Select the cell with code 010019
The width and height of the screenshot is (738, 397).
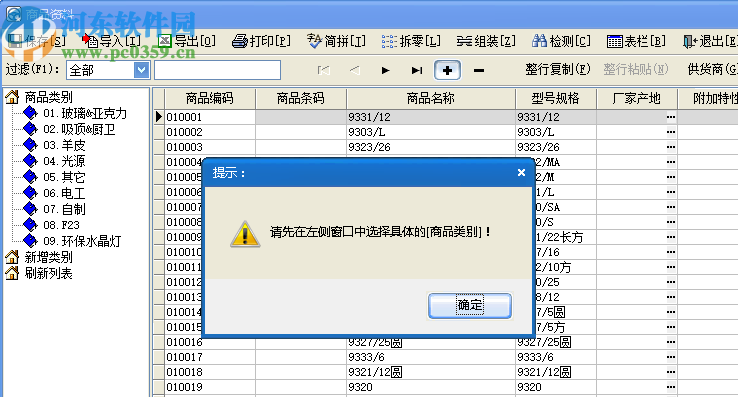click(210, 387)
